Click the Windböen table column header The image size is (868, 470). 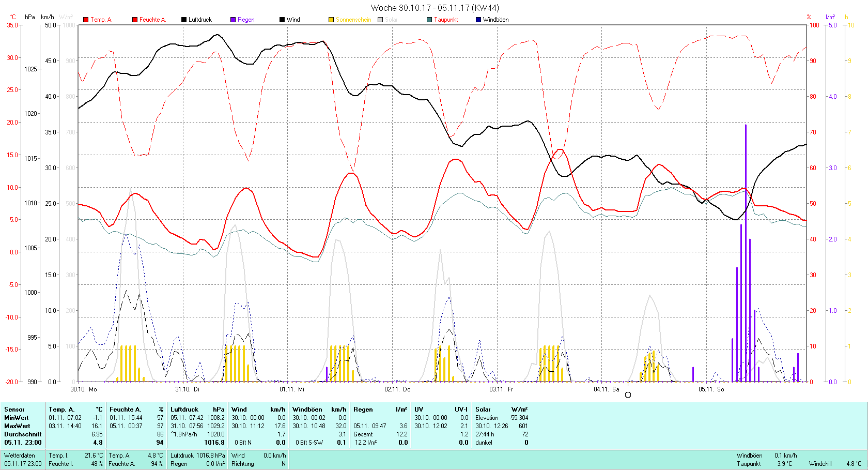point(307,409)
